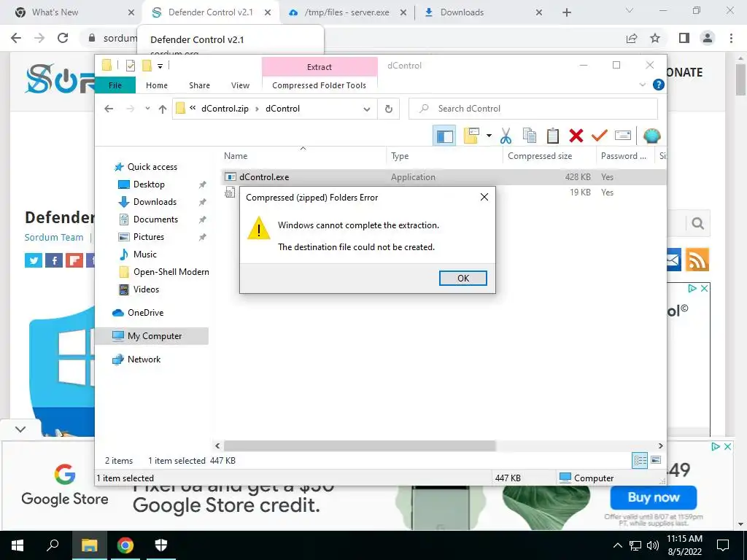Click the Buy now ad button
This screenshot has height=560, width=747.
(653, 497)
